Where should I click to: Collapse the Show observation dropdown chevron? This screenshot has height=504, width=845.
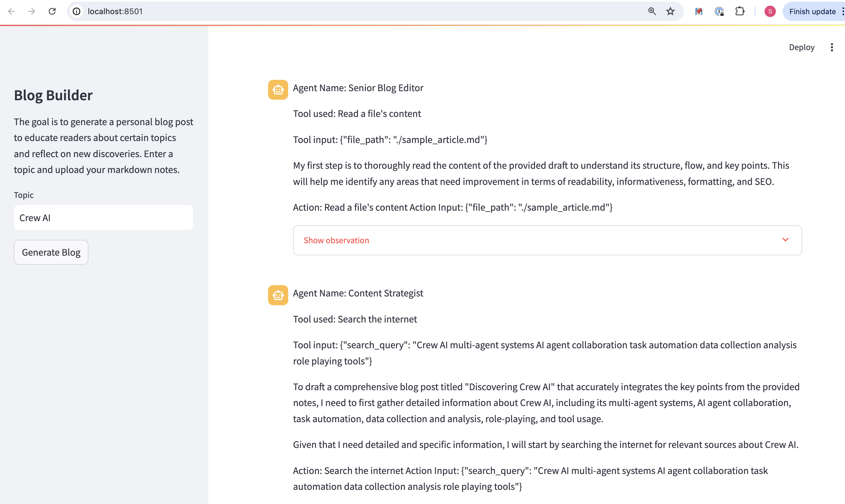[x=785, y=240]
